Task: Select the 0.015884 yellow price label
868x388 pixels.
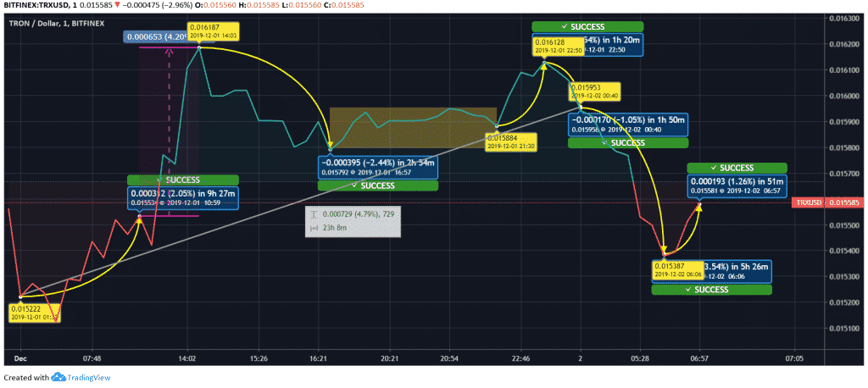Action: pyautogui.click(x=512, y=142)
